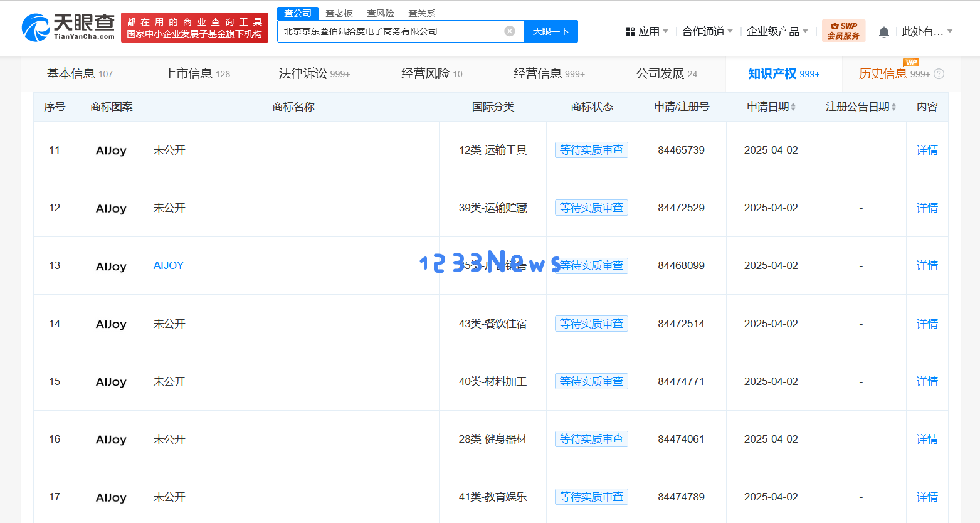Select the 查风险 search tab

pyautogui.click(x=381, y=13)
